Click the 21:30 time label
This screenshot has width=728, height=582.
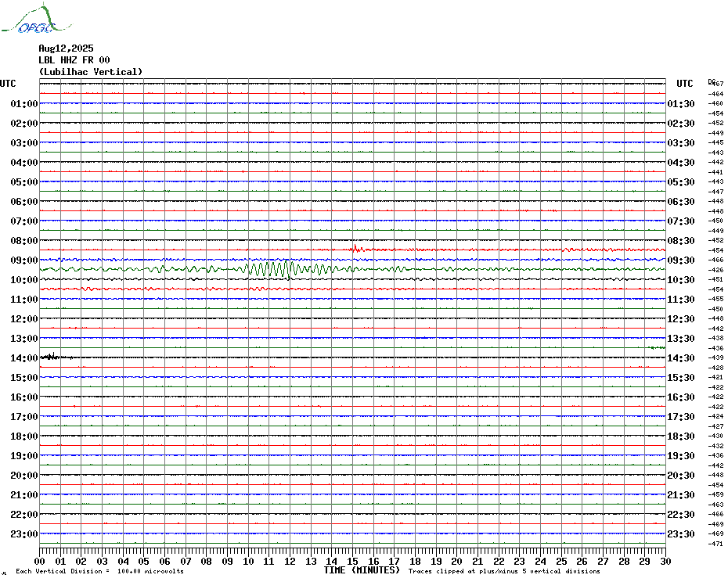pos(681,494)
